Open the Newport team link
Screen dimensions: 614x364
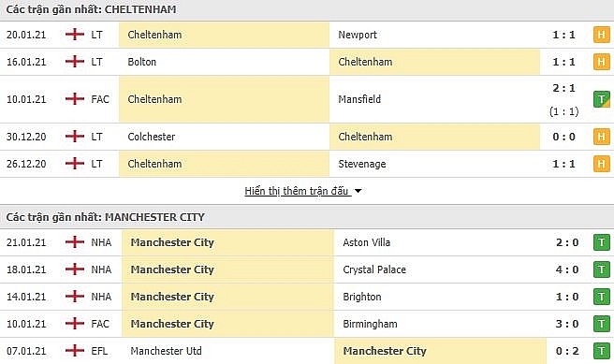click(358, 35)
